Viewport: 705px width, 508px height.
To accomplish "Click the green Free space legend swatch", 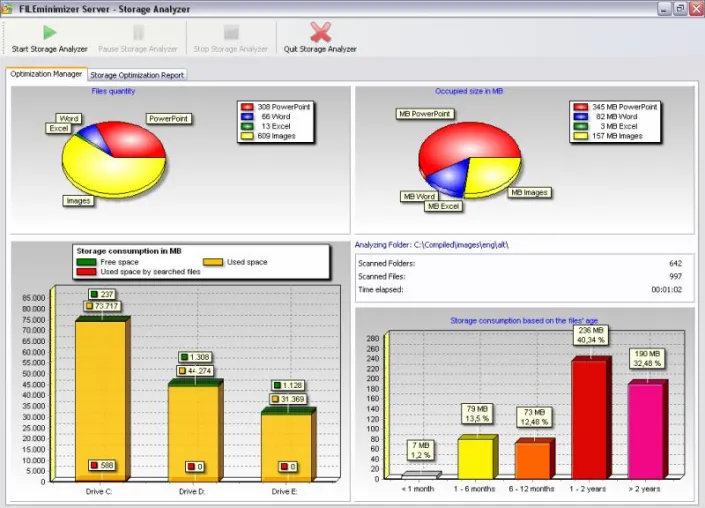I will (86, 262).
